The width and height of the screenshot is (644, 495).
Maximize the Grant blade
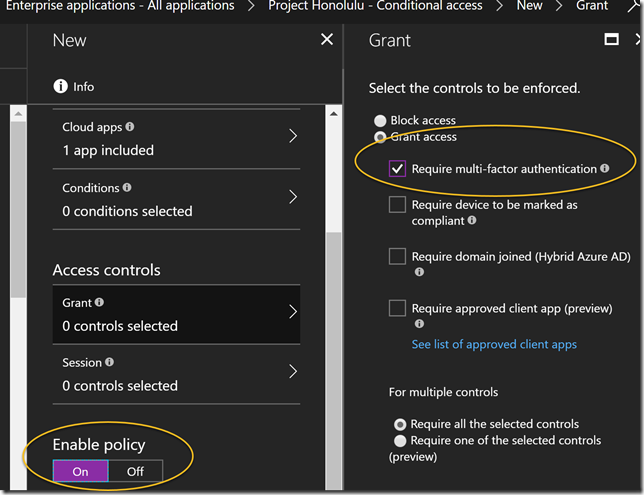point(612,40)
